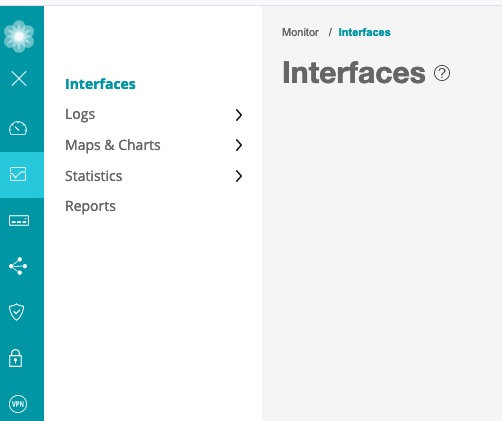This screenshot has height=421, width=502.
Task: Open the Statistics menu item
Action: [94, 176]
